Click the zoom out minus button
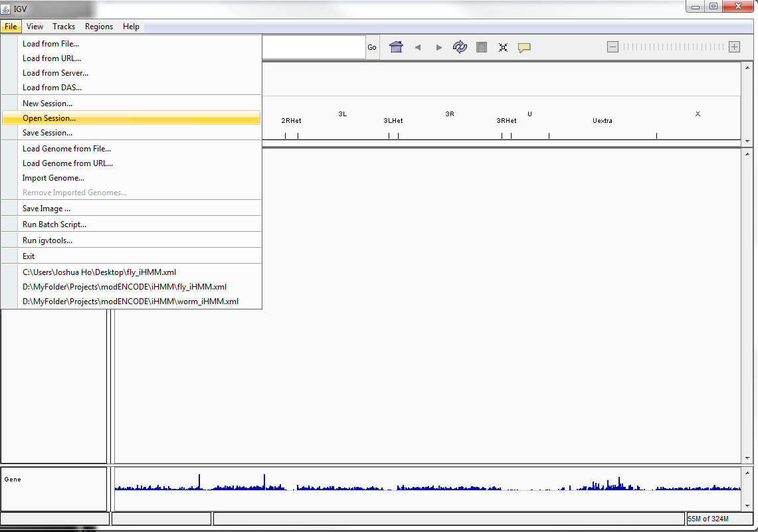 click(x=613, y=46)
